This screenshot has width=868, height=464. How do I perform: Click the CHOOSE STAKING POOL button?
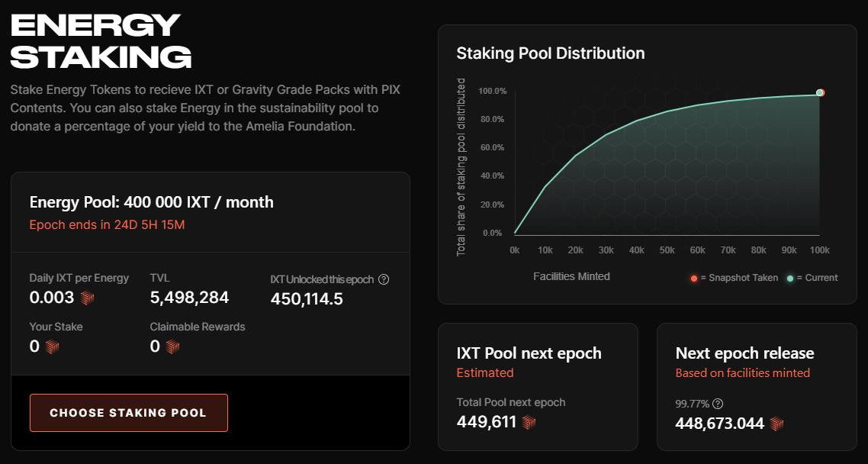coord(128,413)
